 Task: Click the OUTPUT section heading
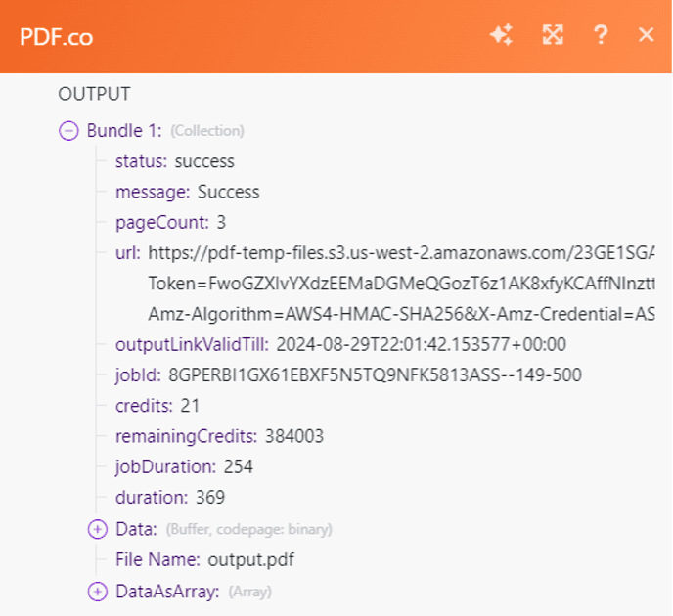tap(94, 95)
